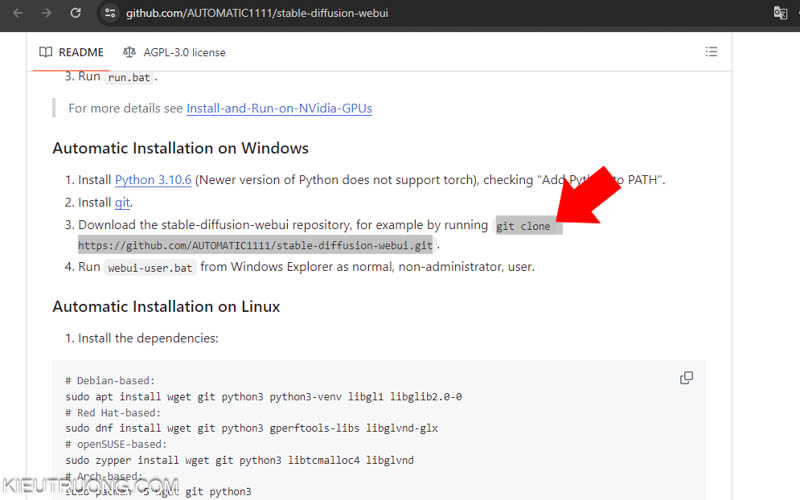Copy the Linux dependencies code block

686,378
